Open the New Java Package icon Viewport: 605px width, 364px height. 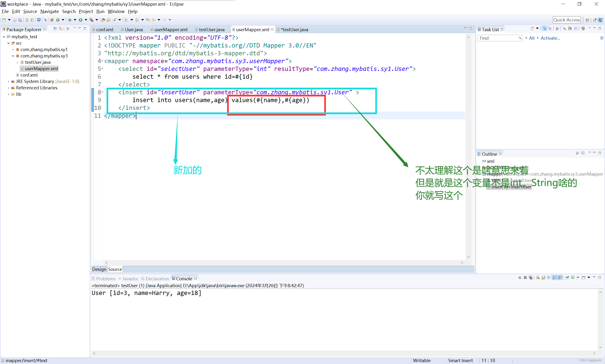pos(52,20)
